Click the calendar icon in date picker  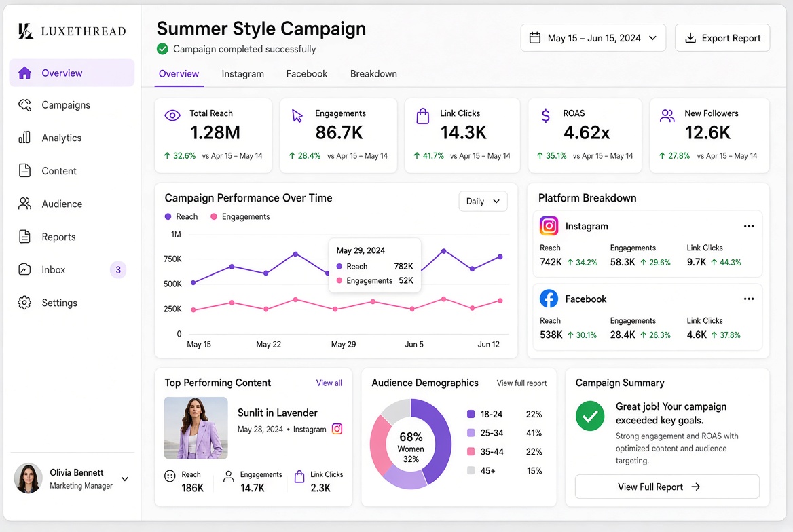point(535,38)
